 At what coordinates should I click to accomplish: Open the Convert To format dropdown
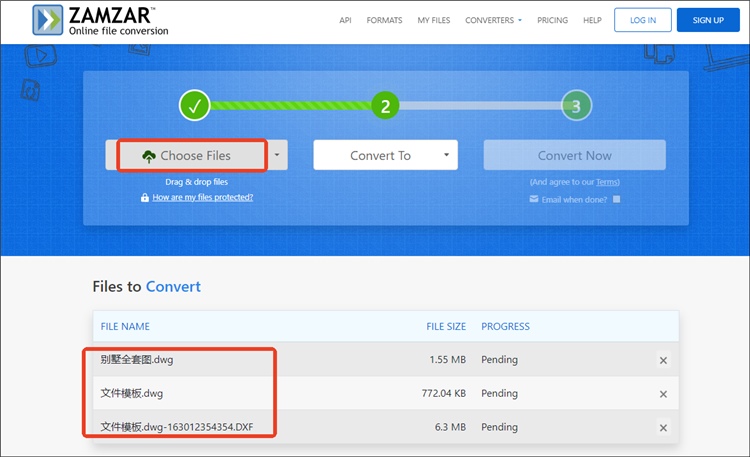pos(385,155)
